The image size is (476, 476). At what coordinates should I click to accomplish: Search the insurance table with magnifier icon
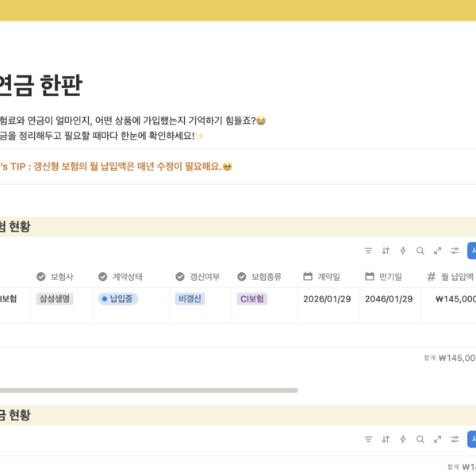point(420,251)
